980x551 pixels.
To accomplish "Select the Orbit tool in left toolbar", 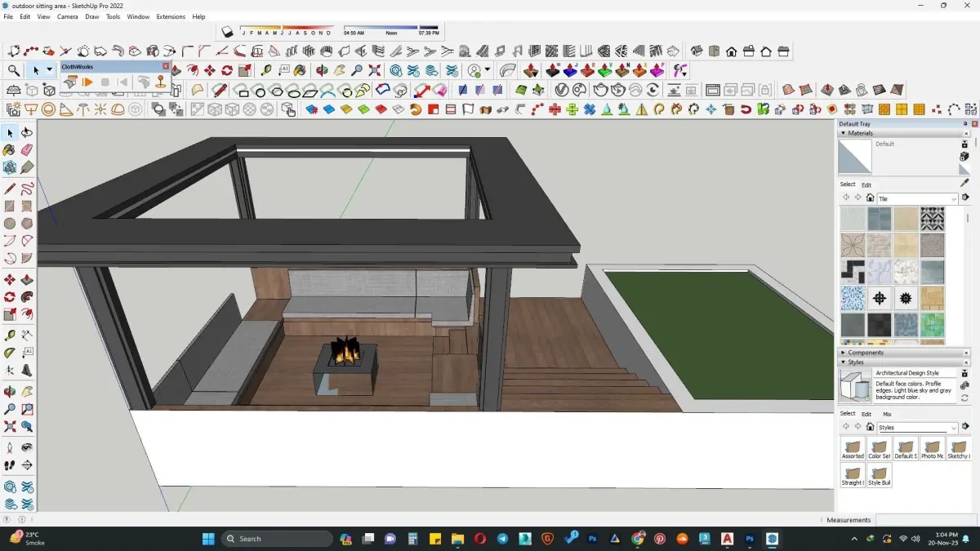I will click(10, 392).
